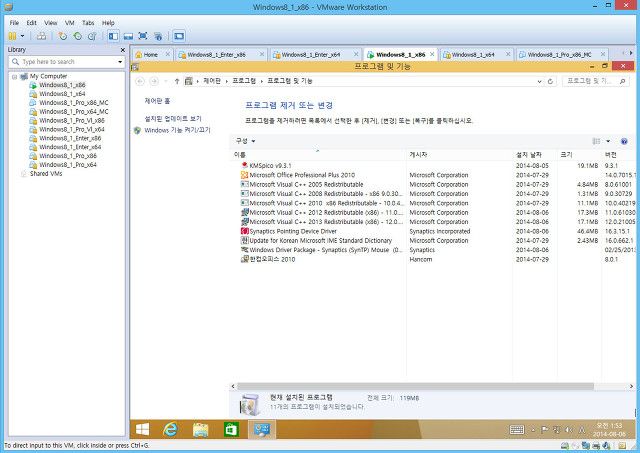
Task: Toggle the thumbnail bar toolbar icon
Action: tap(128, 36)
